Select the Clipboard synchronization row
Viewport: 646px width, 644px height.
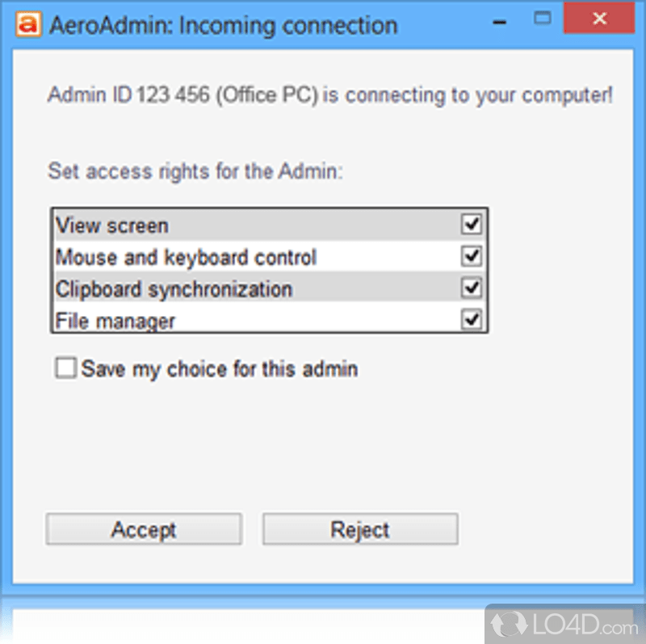(x=202, y=288)
